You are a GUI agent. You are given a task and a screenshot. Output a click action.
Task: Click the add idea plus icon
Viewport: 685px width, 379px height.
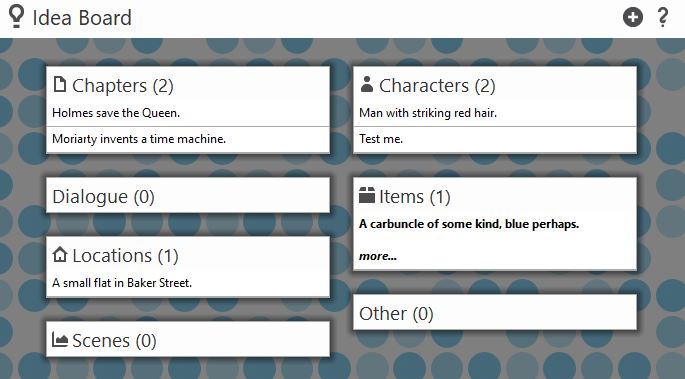633,17
